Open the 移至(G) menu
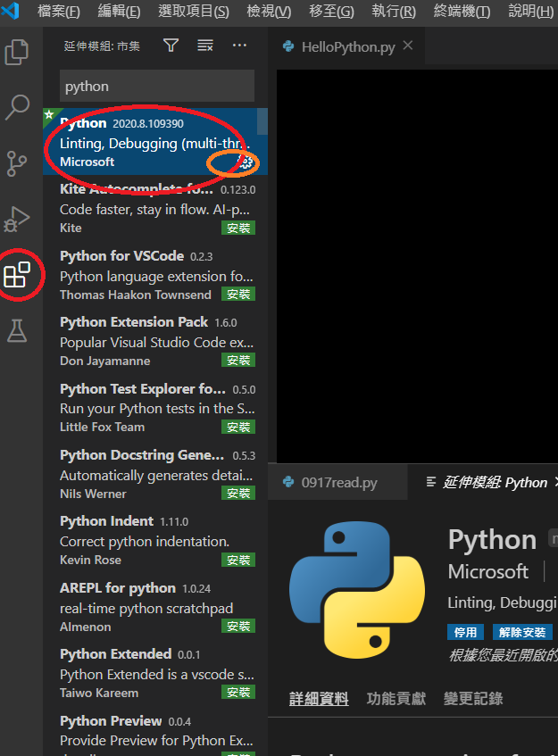The height and width of the screenshot is (756, 558). coord(331,11)
